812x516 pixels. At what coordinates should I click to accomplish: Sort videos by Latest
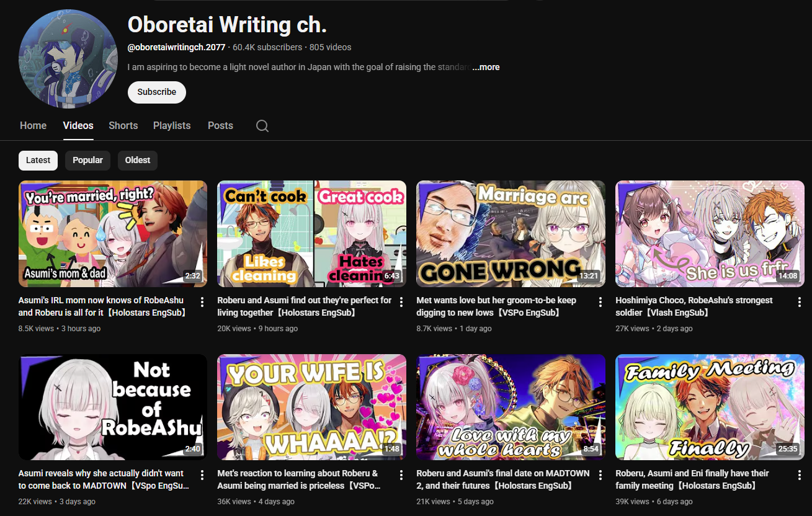pos(38,160)
